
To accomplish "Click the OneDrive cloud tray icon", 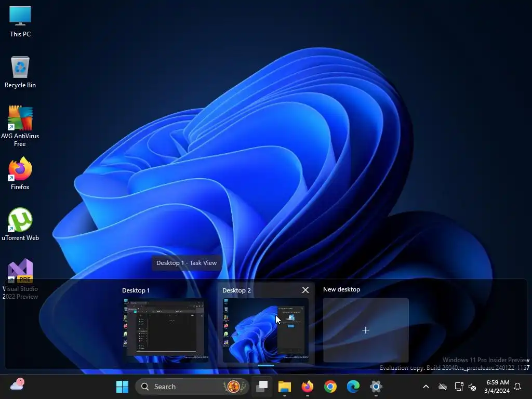I will coord(443,387).
